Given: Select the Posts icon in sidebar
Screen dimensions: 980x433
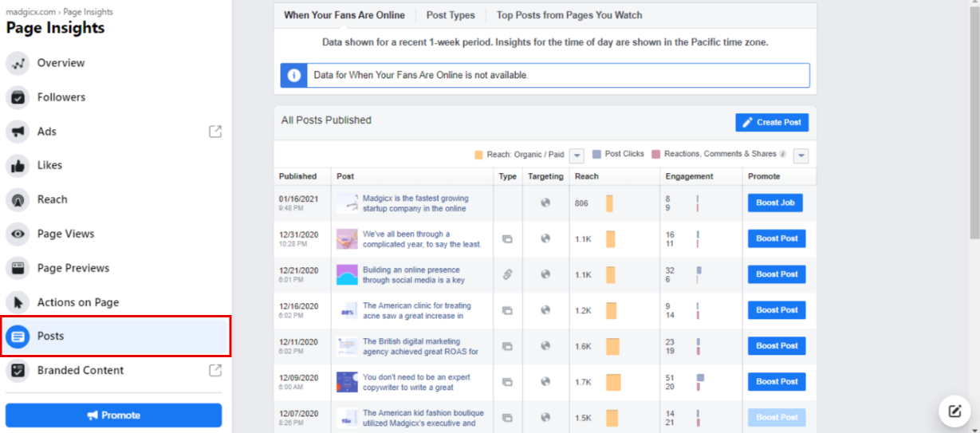Looking at the screenshot, I should point(18,336).
